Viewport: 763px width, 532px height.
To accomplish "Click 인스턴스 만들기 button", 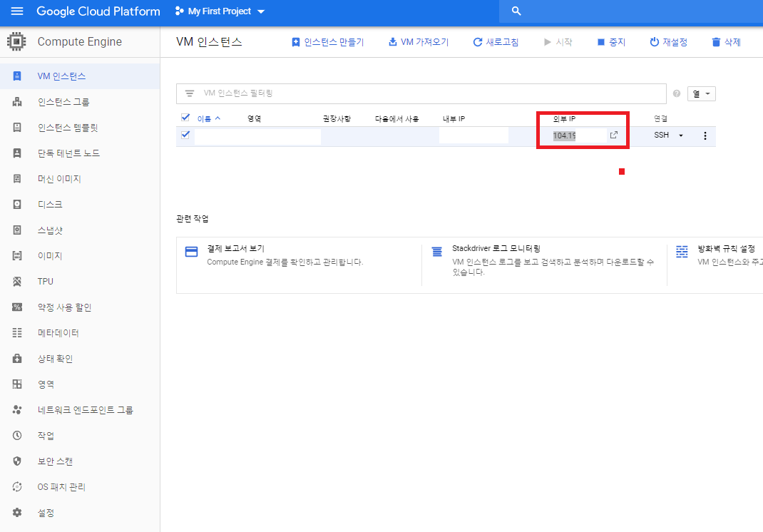I will click(327, 42).
